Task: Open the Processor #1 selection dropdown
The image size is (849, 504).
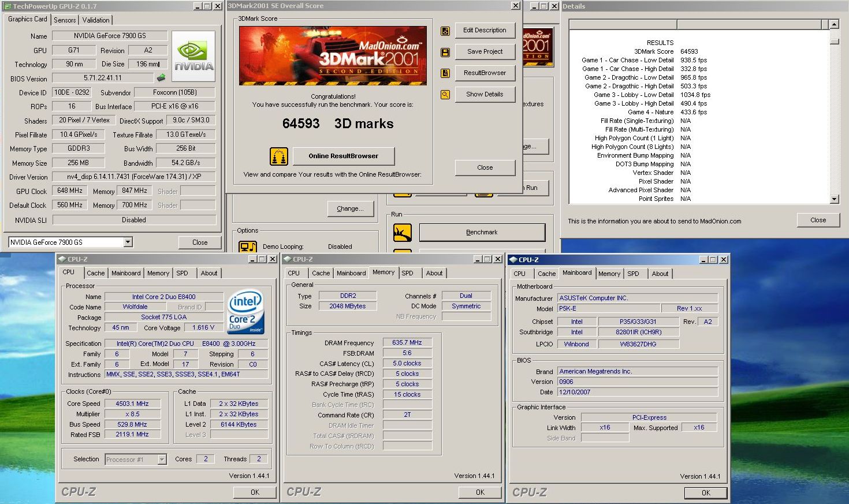Action: click(162, 460)
